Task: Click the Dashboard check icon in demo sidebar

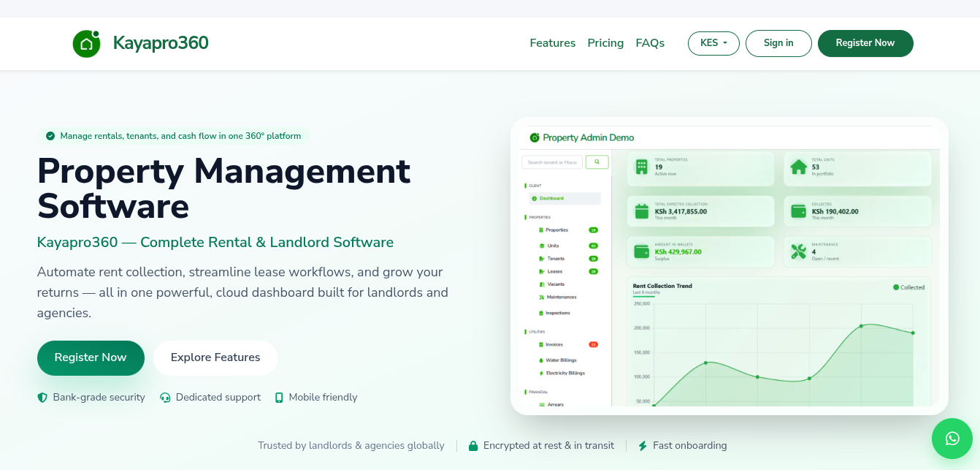Action: coord(535,199)
